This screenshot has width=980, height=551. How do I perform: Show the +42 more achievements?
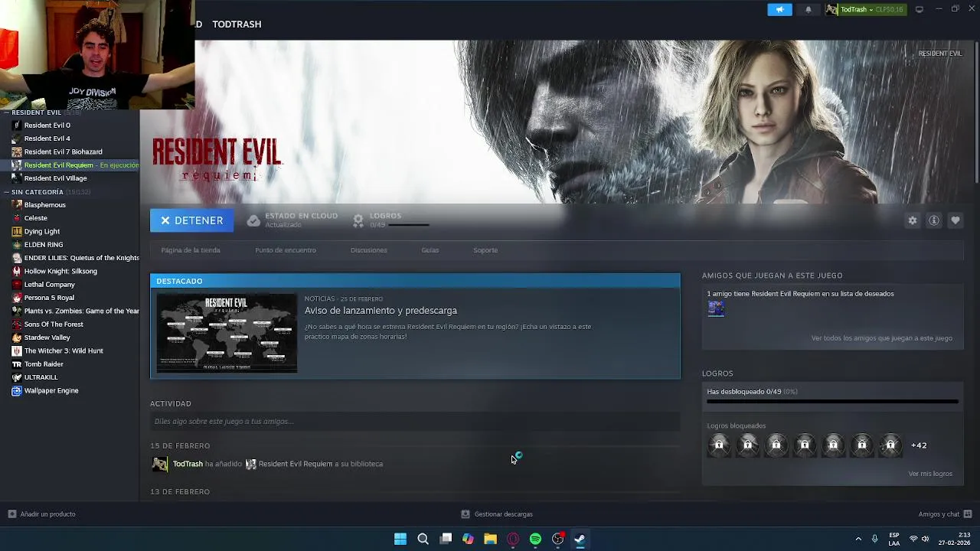[x=919, y=445]
